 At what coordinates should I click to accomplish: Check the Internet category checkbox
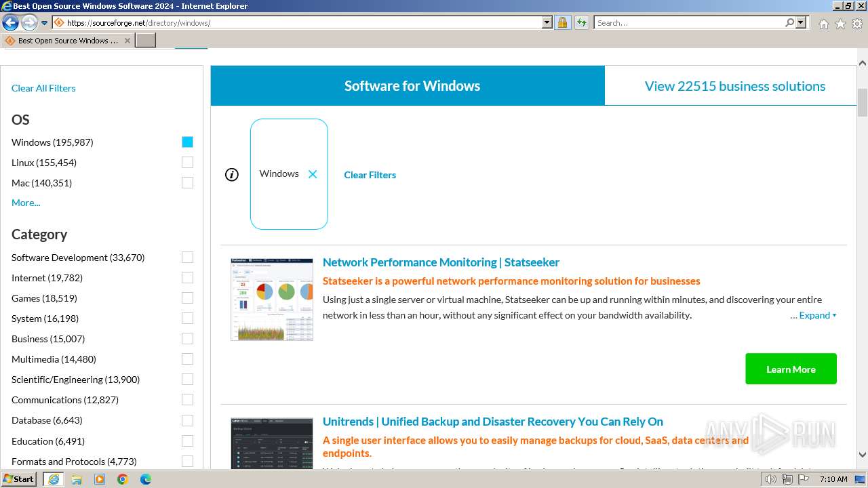coord(187,277)
